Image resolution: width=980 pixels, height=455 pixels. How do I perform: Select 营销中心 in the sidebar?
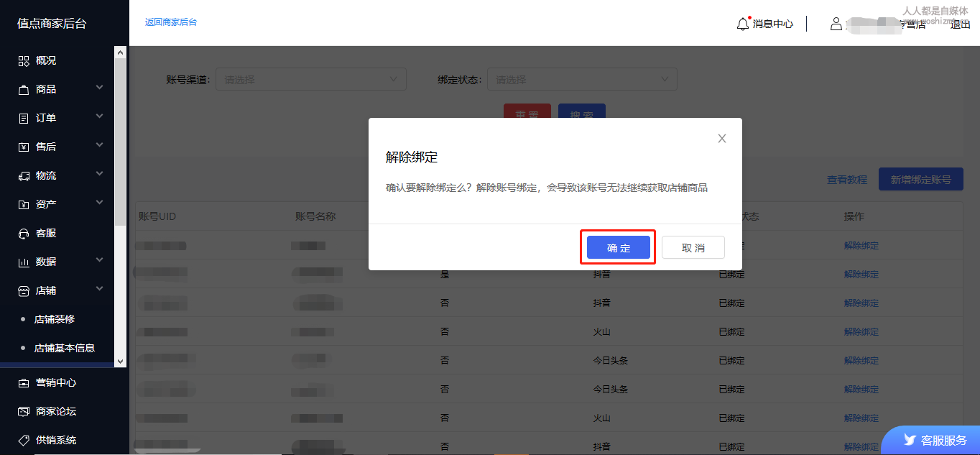[x=56, y=382]
